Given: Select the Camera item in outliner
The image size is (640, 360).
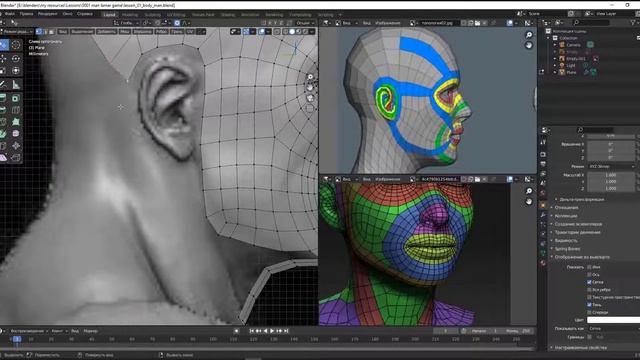Looking at the screenshot, I should pos(573,45).
